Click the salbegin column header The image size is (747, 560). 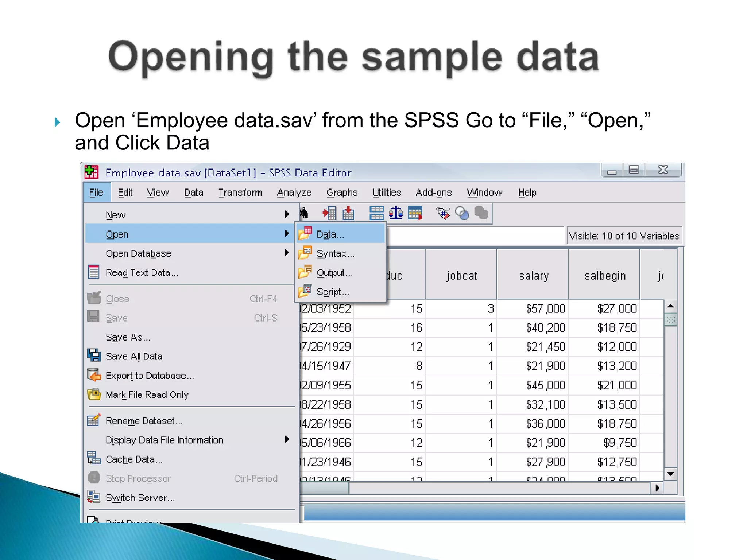[x=605, y=275]
